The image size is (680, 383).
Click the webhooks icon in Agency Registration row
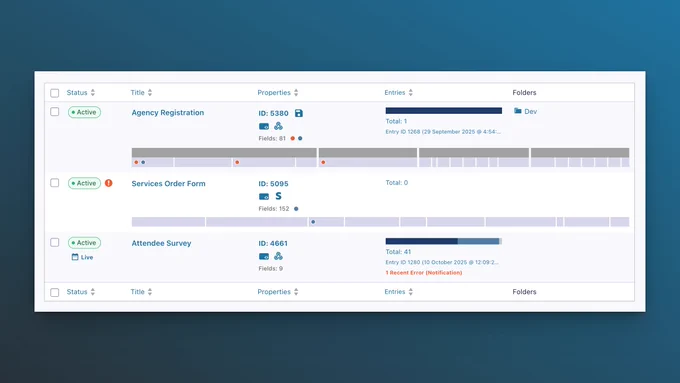[x=278, y=126]
